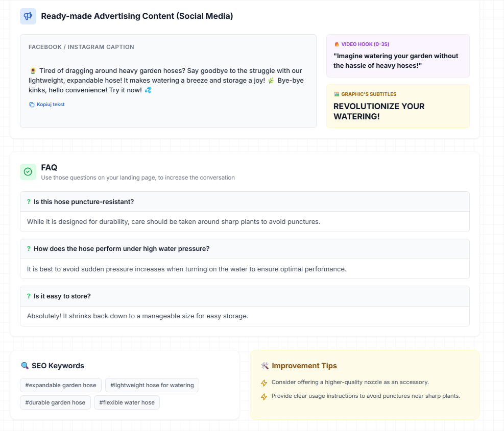Click the megaphone icon beside Ready-made Advertising Content

click(x=28, y=16)
